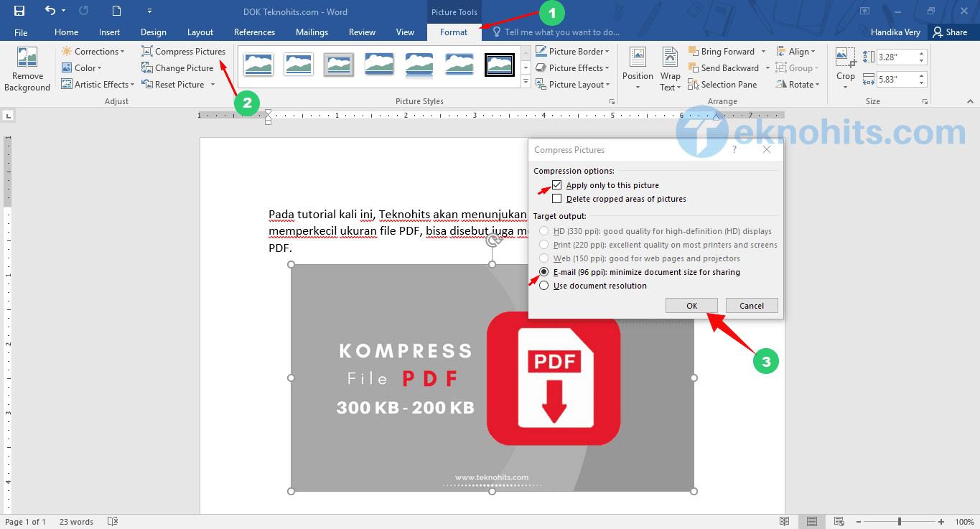
Task: Click the Format tab under Picture Tools
Action: pos(454,32)
